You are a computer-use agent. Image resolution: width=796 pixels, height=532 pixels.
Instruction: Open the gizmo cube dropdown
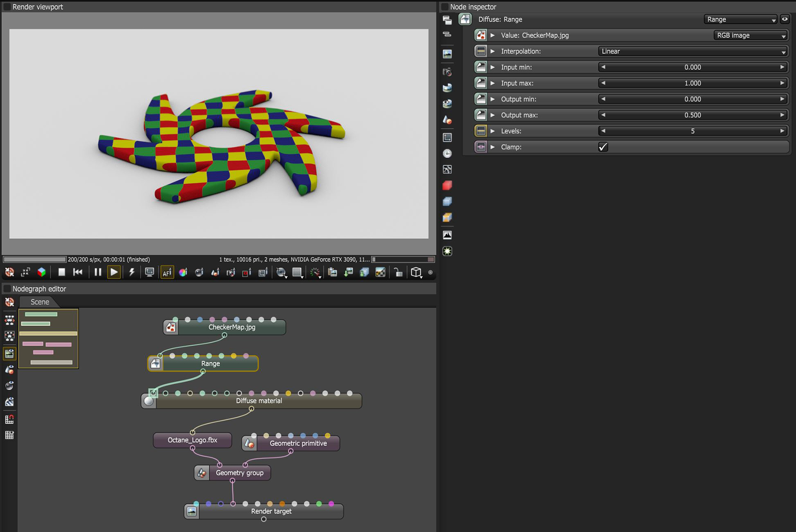pyautogui.click(x=416, y=273)
